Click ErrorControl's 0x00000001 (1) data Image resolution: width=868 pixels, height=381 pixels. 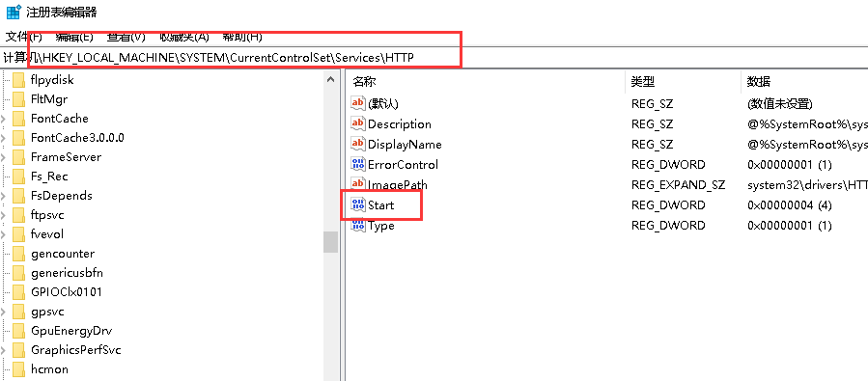[x=790, y=164]
